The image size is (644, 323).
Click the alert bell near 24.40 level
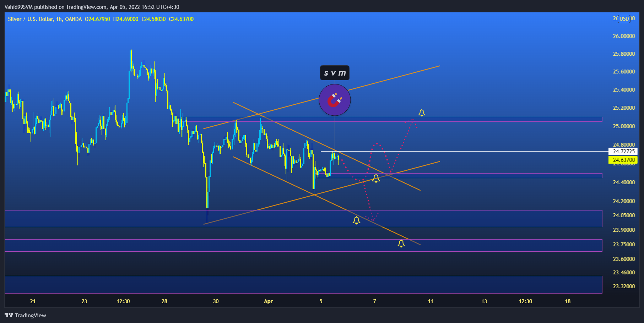tap(376, 179)
